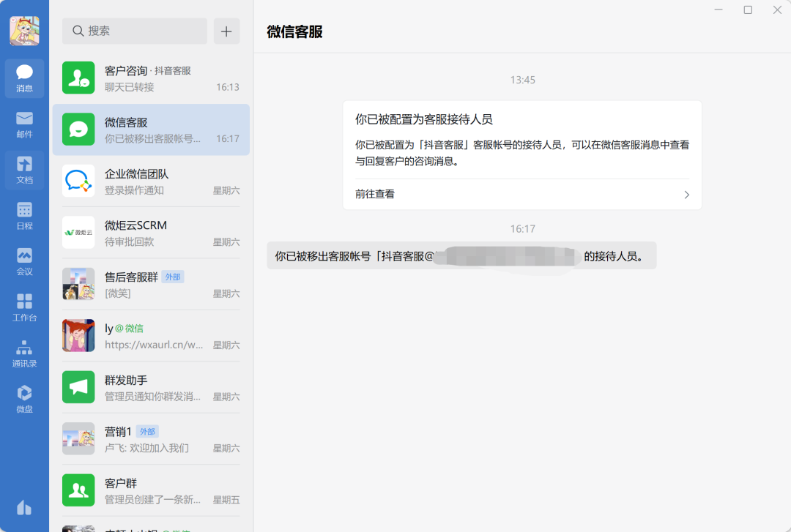Click the https://wxaurl.cn preview text

pos(154,345)
